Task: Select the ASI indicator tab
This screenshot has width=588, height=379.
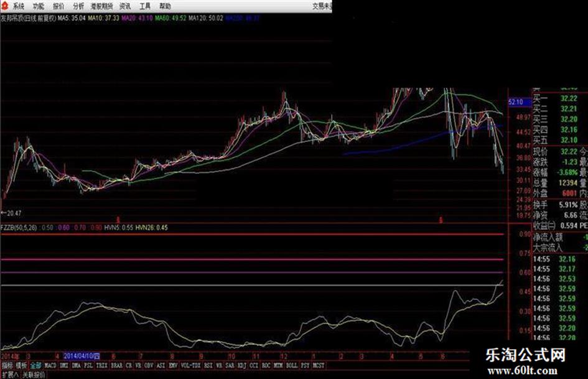Action: (x=161, y=365)
